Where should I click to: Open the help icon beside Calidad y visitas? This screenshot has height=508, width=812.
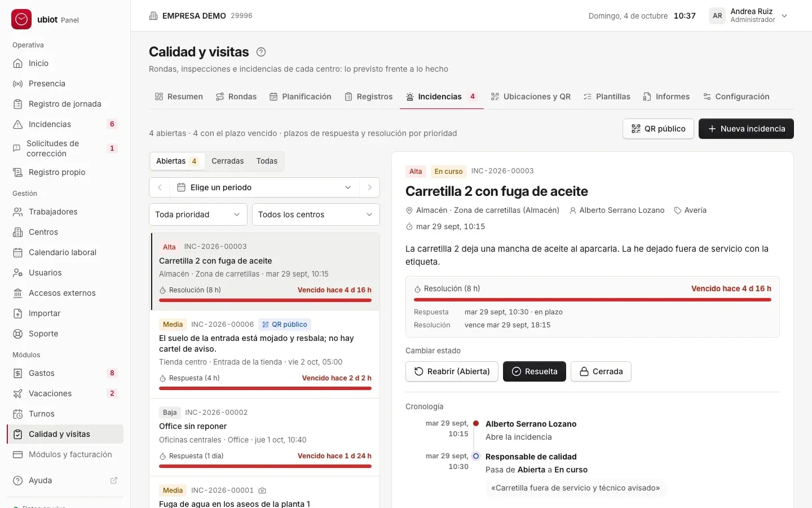[x=261, y=52]
